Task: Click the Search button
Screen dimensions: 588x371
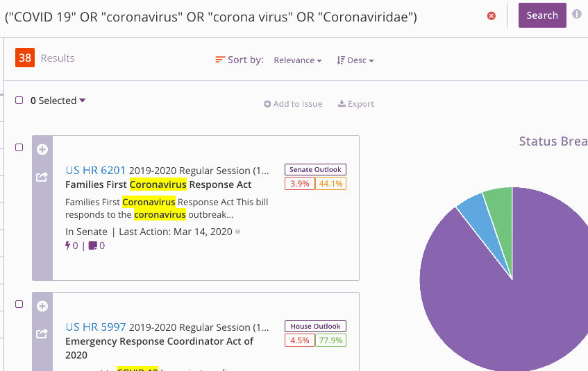Action: coord(542,15)
